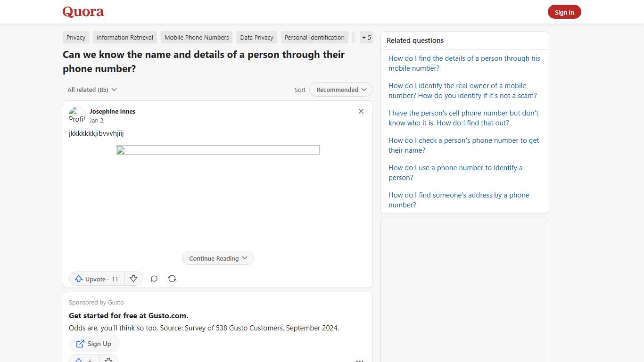Image resolution: width=644 pixels, height=362 pixels.
Task: Repost Josephine Innes's answer
Action: [172, 279]
